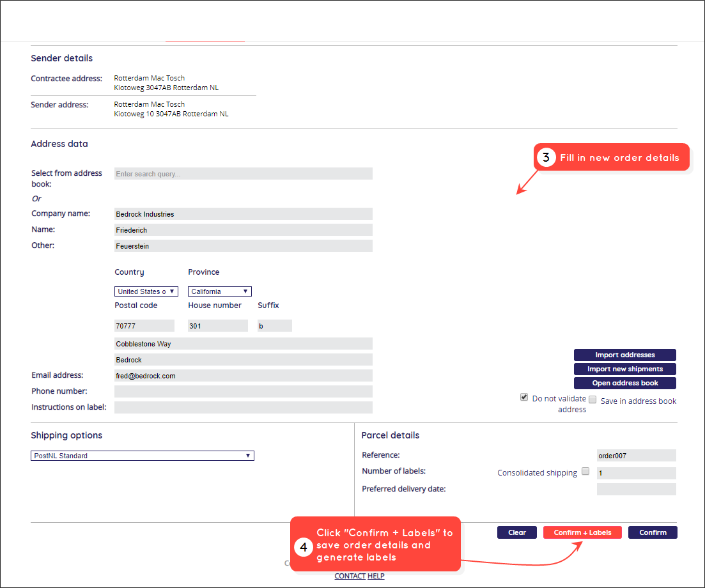705x588 pixels.
Task: Open the PostNL Standard shipping options dropdown
Action: (142, 456)
